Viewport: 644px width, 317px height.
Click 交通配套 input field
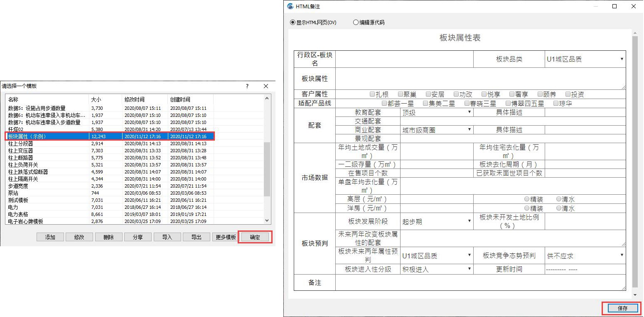tap(513, 121)
